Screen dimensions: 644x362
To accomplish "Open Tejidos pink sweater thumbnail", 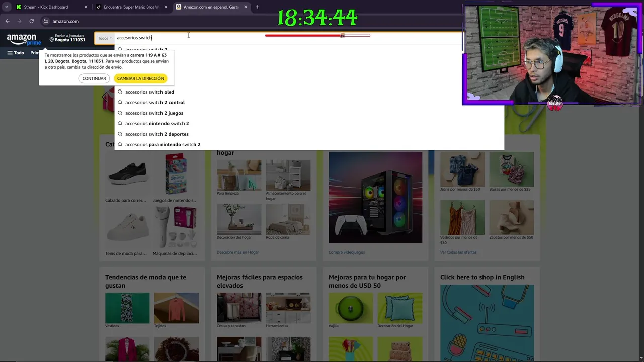I will coord(177,308).
